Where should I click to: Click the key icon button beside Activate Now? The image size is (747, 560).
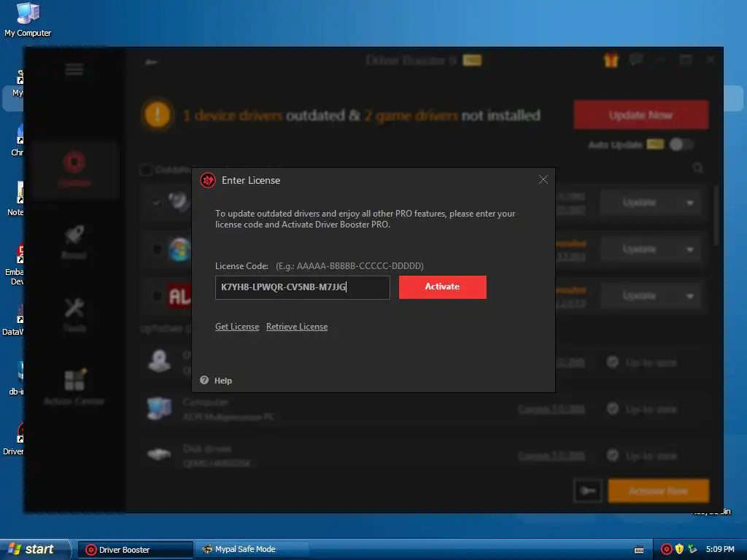(589, 491)
